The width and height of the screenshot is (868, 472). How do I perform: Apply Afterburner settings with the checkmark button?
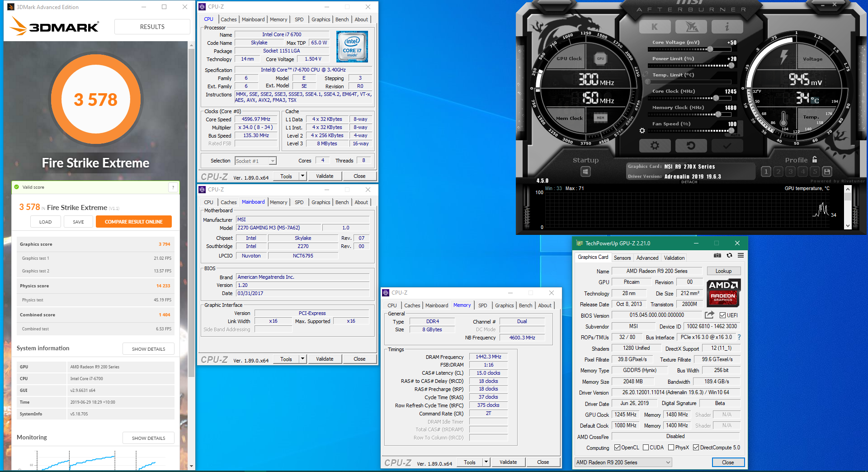click(727, 146)
